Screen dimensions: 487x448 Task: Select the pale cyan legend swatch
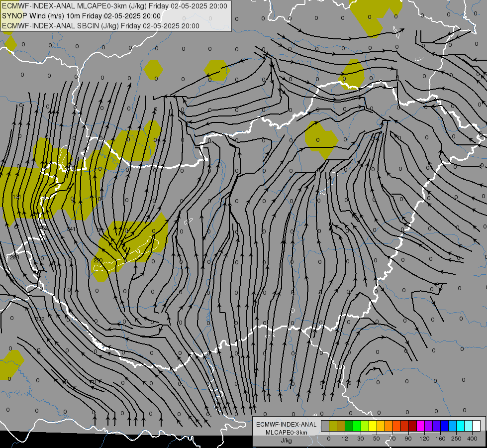469,426
